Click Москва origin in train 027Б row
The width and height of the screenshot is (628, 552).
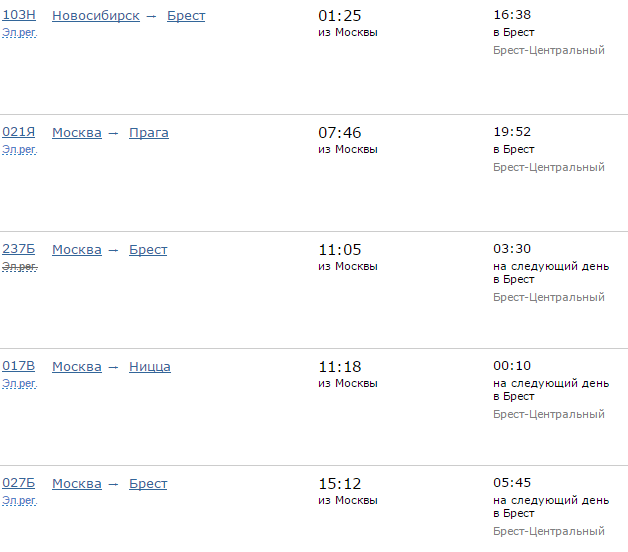pyautogui.click(x=77, y=484)
